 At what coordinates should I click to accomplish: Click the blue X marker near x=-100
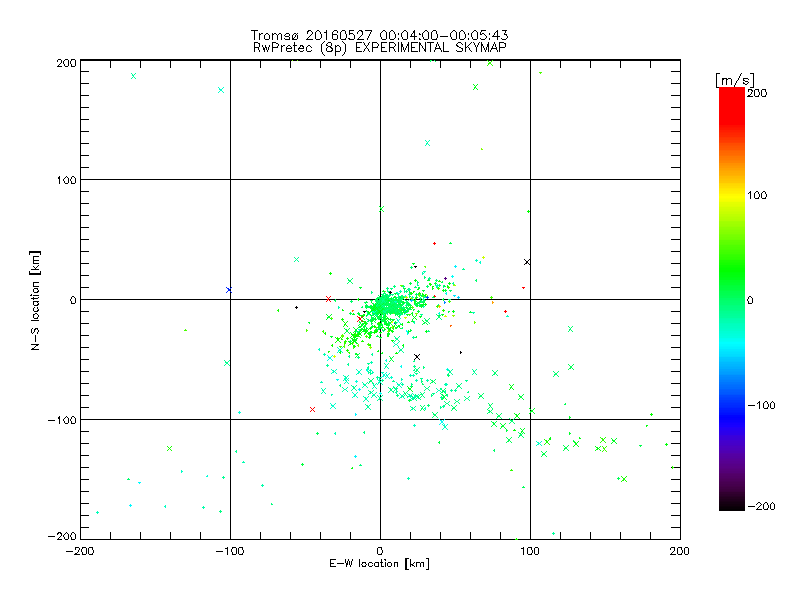[229, 290]
